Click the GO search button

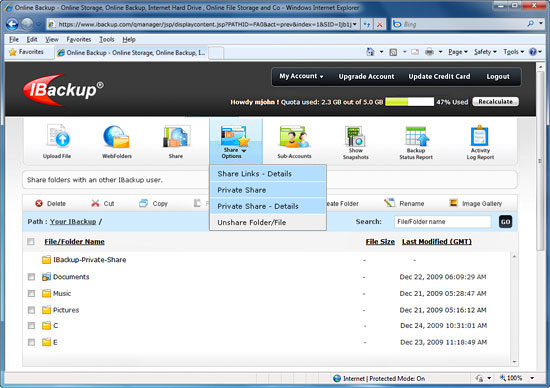505,222
